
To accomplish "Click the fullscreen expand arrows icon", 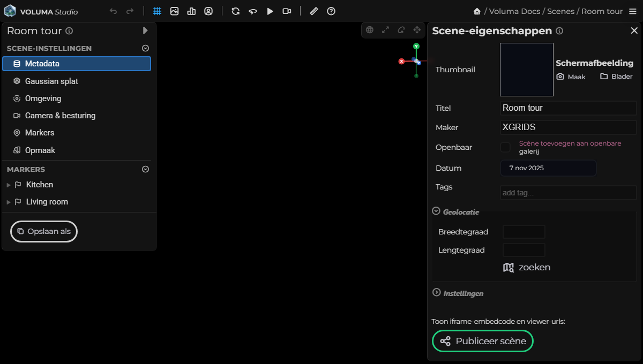I will pyautogui.click(x=385, y=30).
